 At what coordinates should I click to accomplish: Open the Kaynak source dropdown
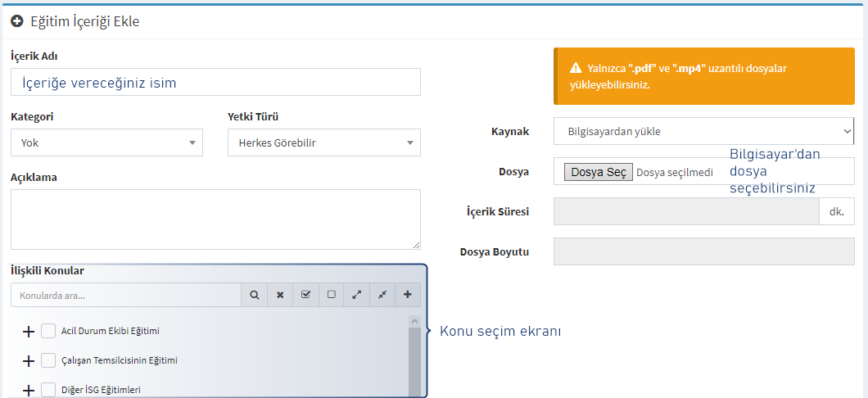pos(703,131)
